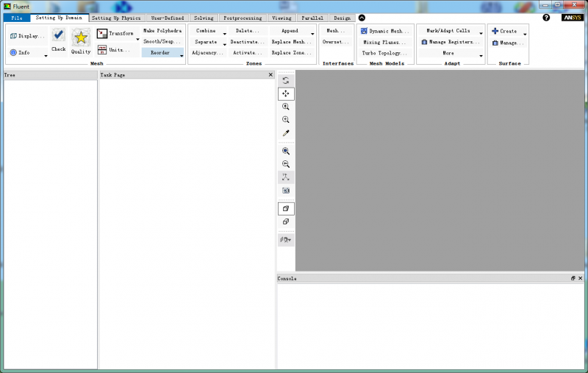
Task: Select the probe eyedropper tool
Action: point(286,133)
